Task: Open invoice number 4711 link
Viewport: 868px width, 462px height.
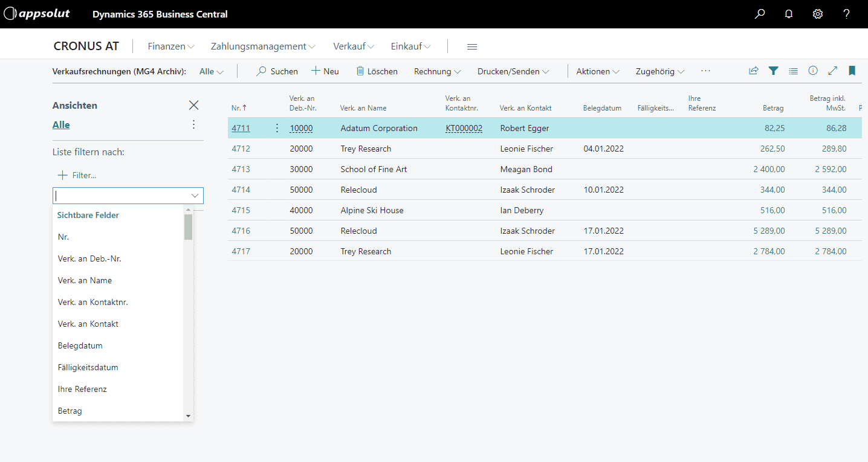Action: (x=241, y=128)
